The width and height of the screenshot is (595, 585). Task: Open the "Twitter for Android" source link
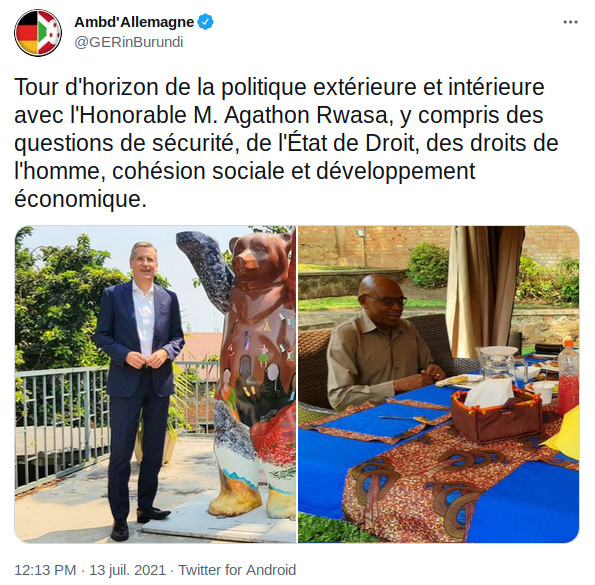pyautogui.click(x=237, y=570)
